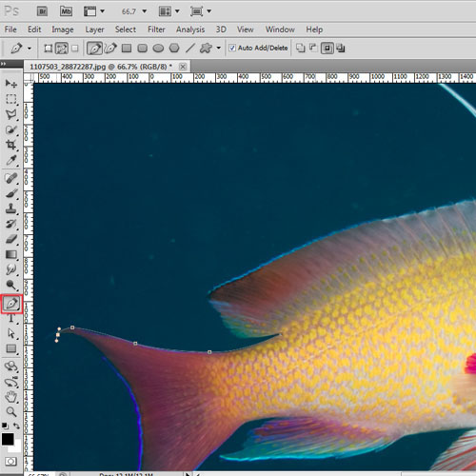Select the 3D Rotate tool
476x476 pixels.
click(11, 367)
